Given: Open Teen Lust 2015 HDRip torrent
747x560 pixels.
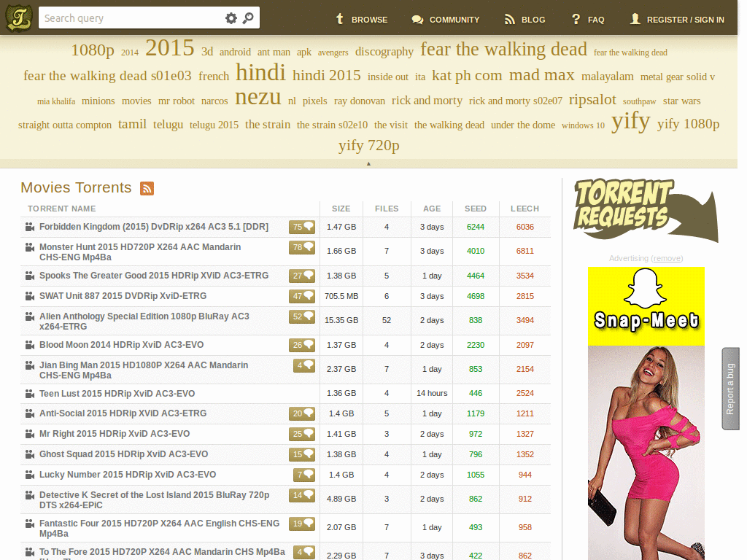Looking at the screenshot, I should click(117, 394).
